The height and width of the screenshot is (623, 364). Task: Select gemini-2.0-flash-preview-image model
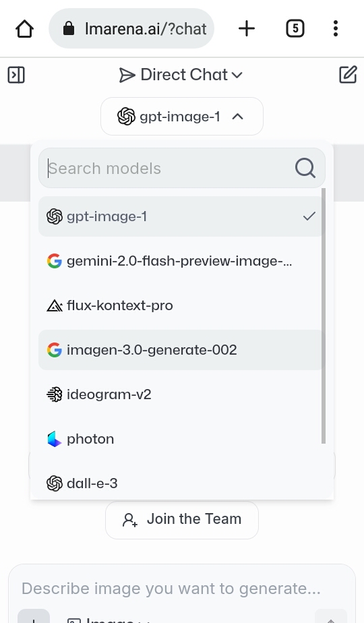181,261
